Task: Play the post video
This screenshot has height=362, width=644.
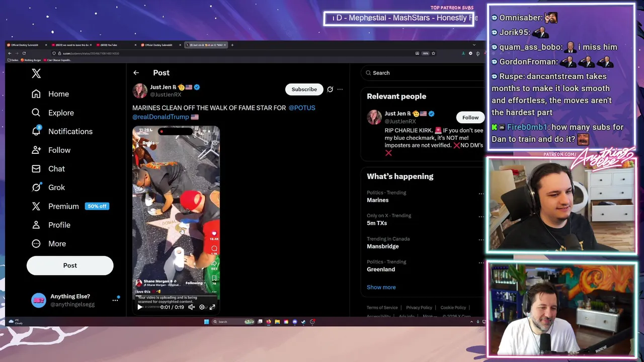Action: [x=140, y=307]
